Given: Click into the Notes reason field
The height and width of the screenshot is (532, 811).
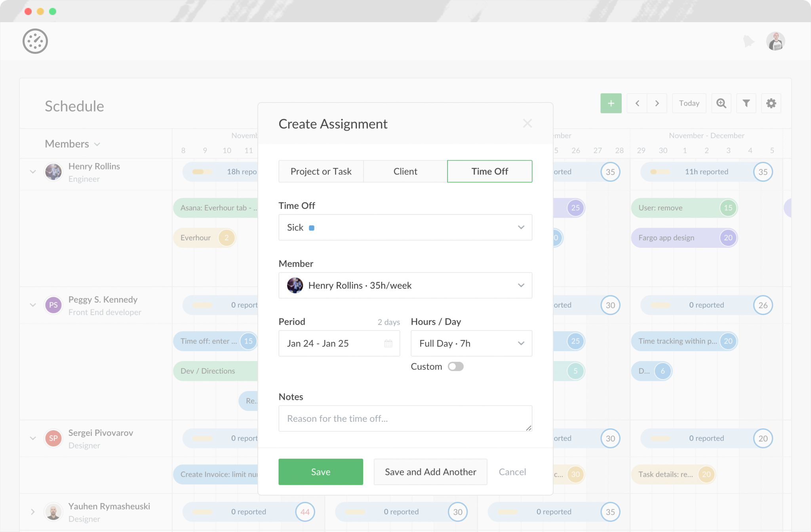Looking at the screenshot, I should [405, 418].
